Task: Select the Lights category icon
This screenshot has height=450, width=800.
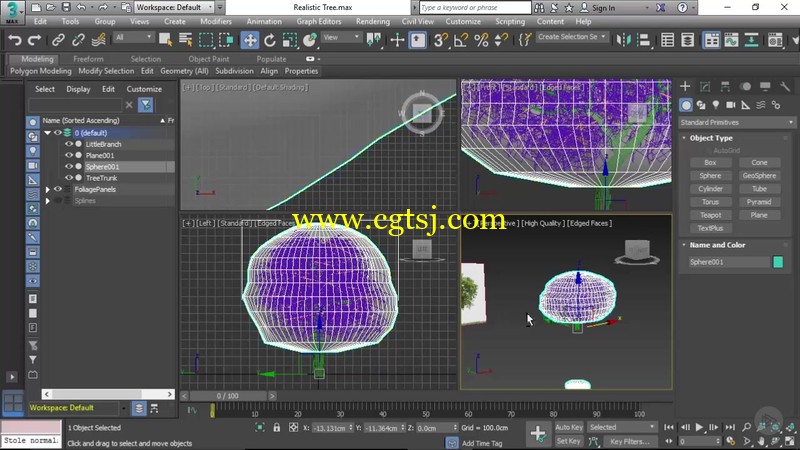Action: tap(716, 105)
